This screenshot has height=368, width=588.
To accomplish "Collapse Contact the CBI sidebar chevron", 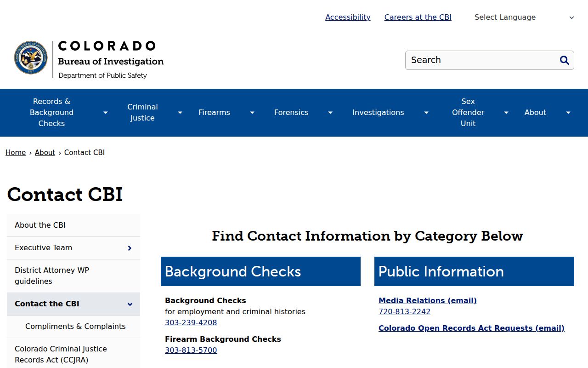I will point(130,304).
